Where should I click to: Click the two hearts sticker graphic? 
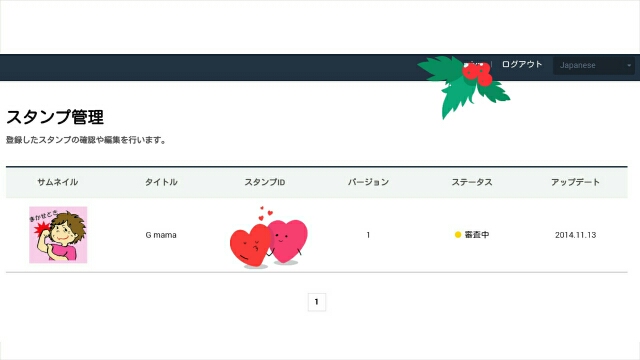click(x=269, y=238)
